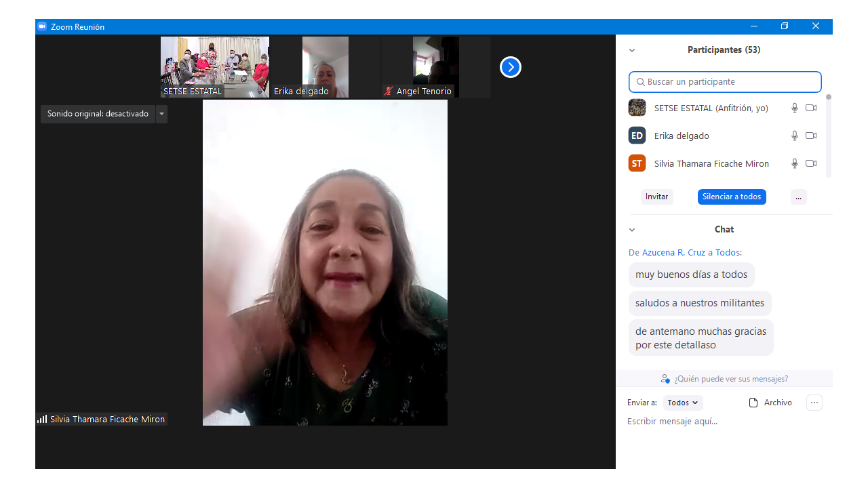
Task: Click Chat panel title
Action: [724, 230]
